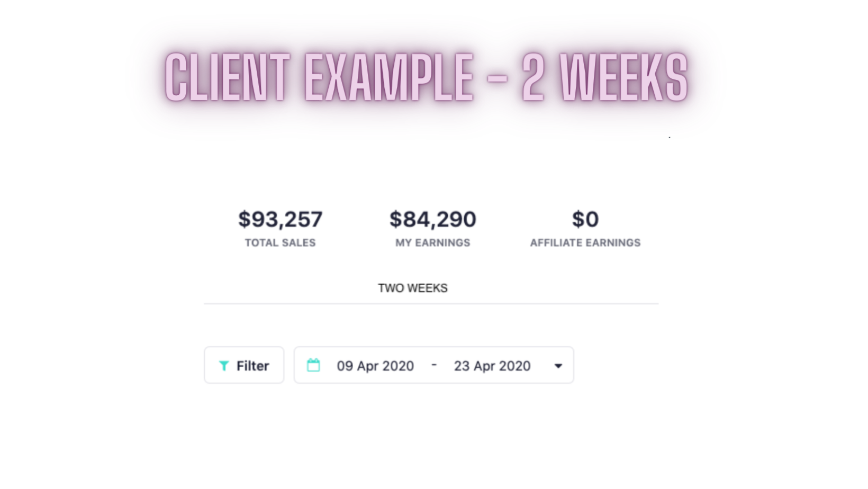Click the Filter button

[244, 365]
